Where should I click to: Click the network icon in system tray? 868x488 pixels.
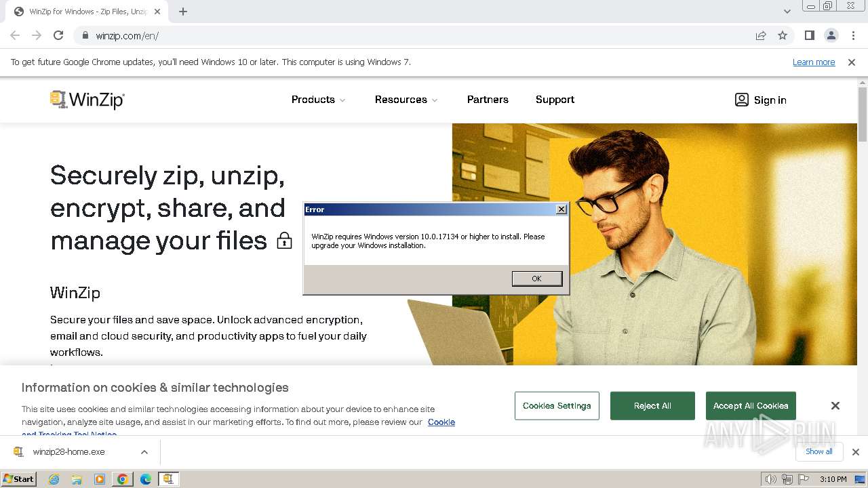click(x=787, y=479)
